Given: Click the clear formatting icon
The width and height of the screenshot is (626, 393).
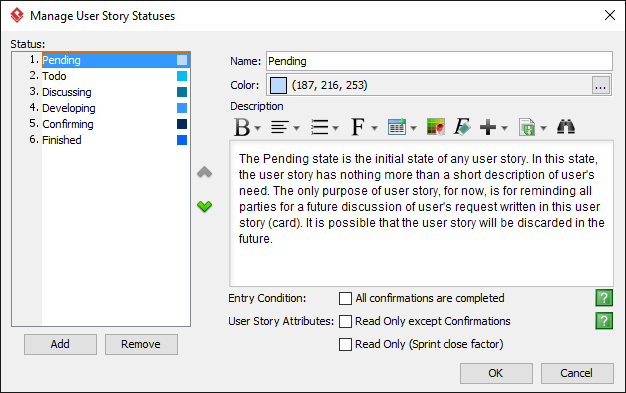Looking at the screenshot, I should click(x=462, y=127).
